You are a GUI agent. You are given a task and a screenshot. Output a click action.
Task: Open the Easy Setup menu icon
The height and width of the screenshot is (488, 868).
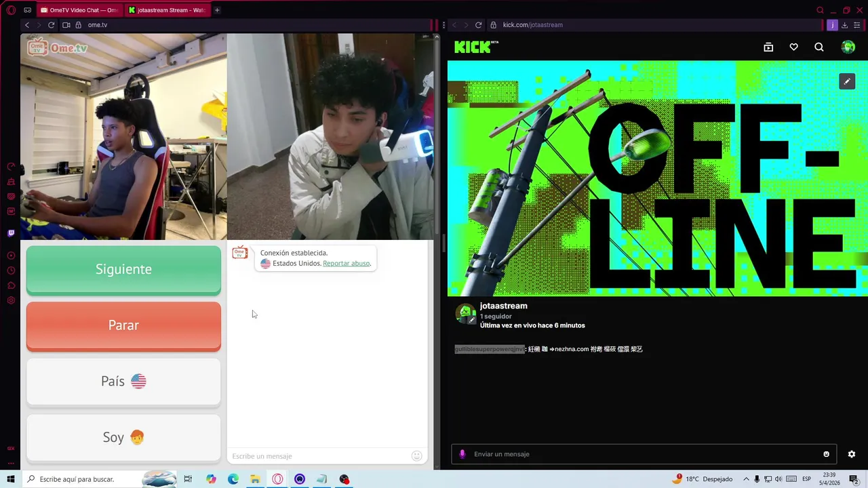tap(857, 25)
